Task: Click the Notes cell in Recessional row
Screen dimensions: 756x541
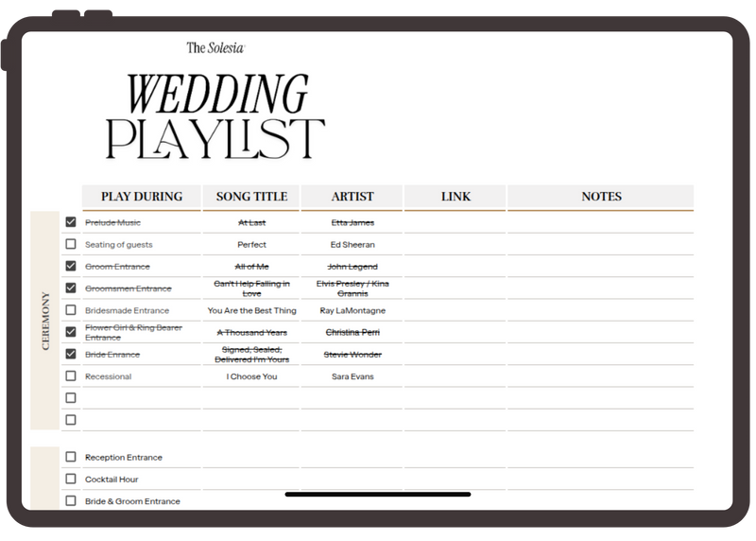Action: (x=601, y=376)
